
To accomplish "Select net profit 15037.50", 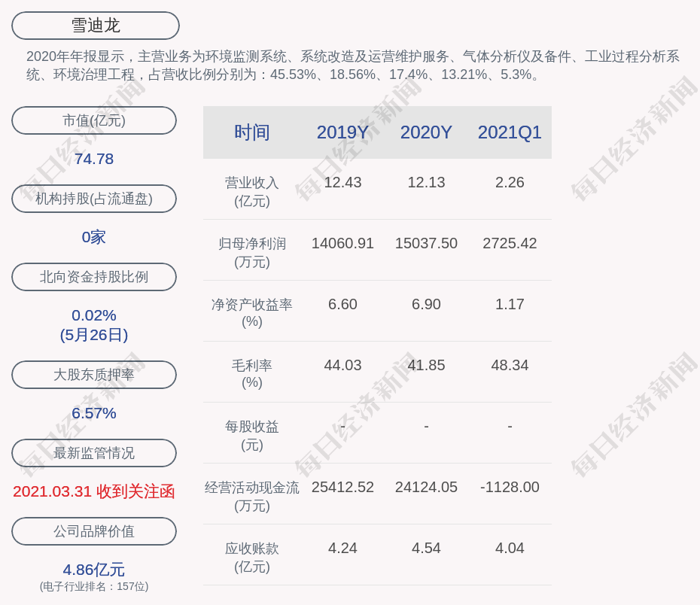I will (x=426, y=244).
